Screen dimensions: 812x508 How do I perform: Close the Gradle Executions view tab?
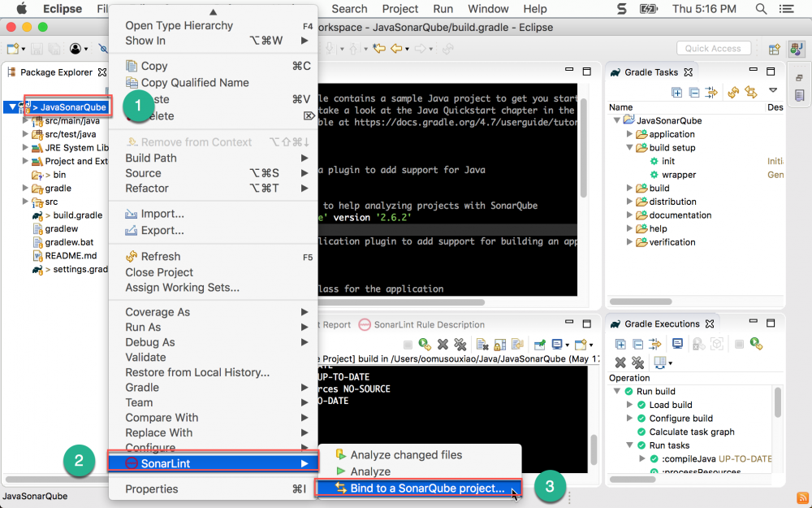click(710, 324)
